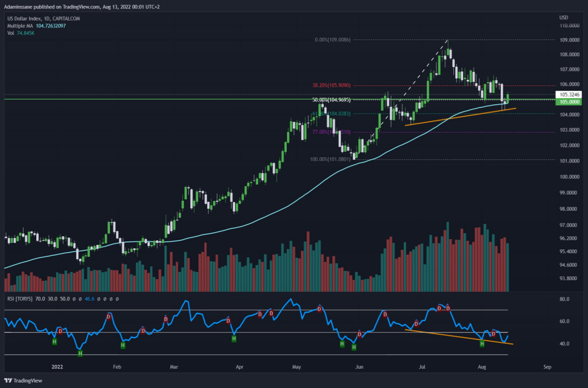588x388 pixels.
Task: Click the 'RSI [TORYS]' indicator legend
Action: point(20,298)
